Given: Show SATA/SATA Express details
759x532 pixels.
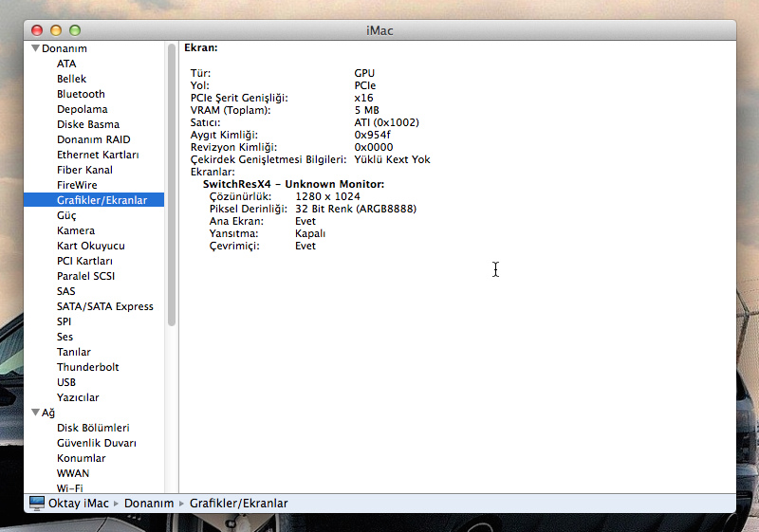Looking at the screenshot, I should tap(104, 306).
